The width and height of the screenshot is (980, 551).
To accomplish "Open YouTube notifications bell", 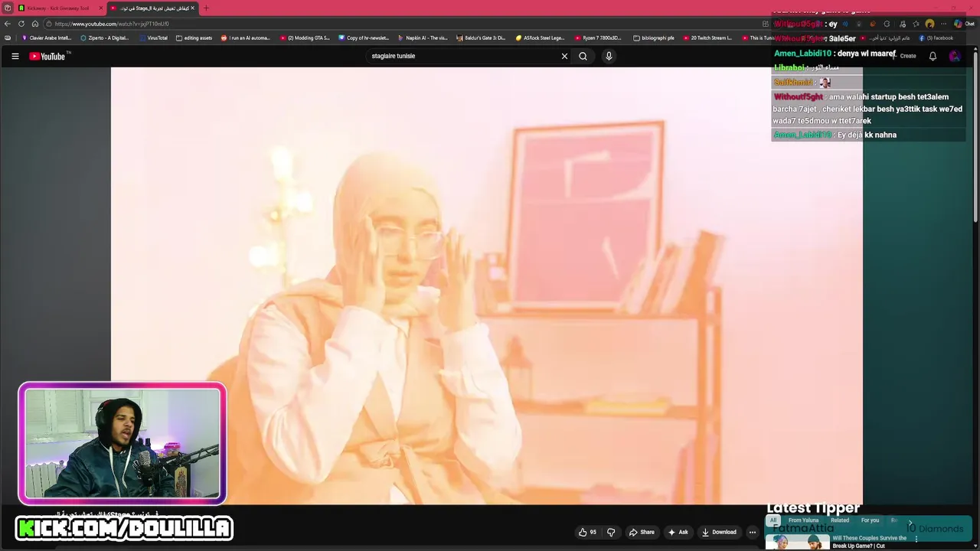I will [933, 56].
